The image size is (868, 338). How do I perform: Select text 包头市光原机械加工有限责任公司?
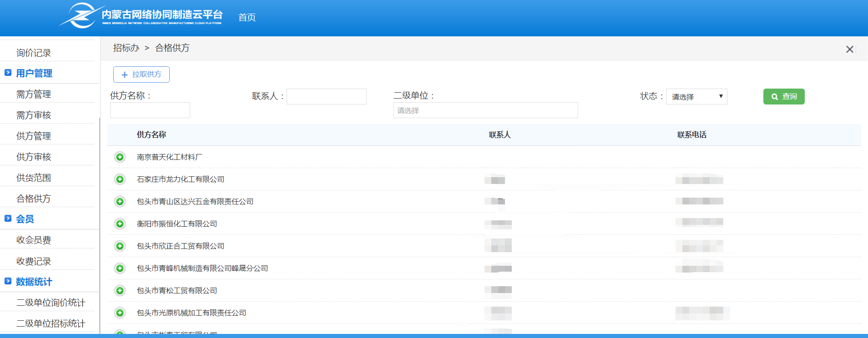[x=192, y=313]
